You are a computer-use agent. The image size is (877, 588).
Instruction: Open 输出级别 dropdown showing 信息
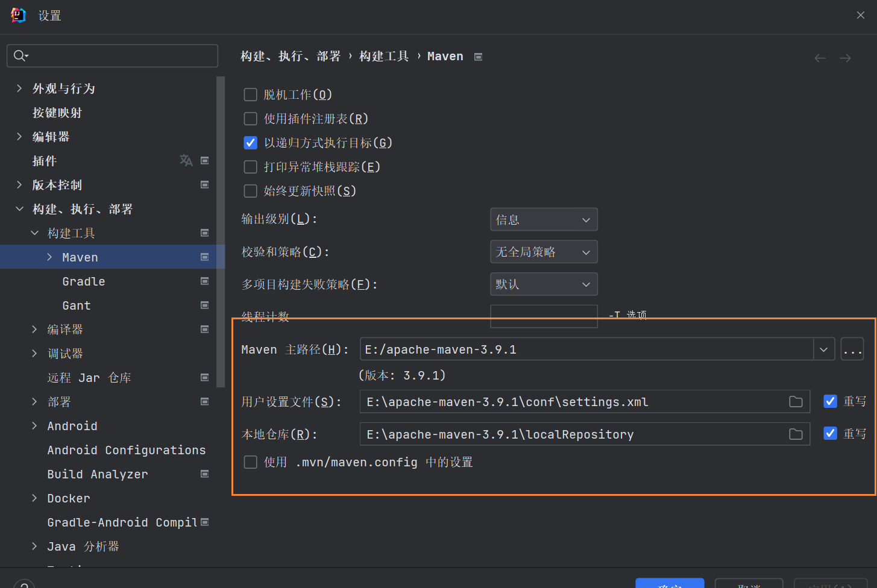point(544,219)
